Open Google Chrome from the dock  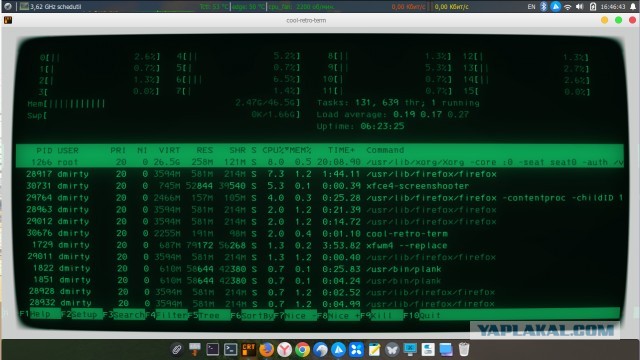click(302, 350)
